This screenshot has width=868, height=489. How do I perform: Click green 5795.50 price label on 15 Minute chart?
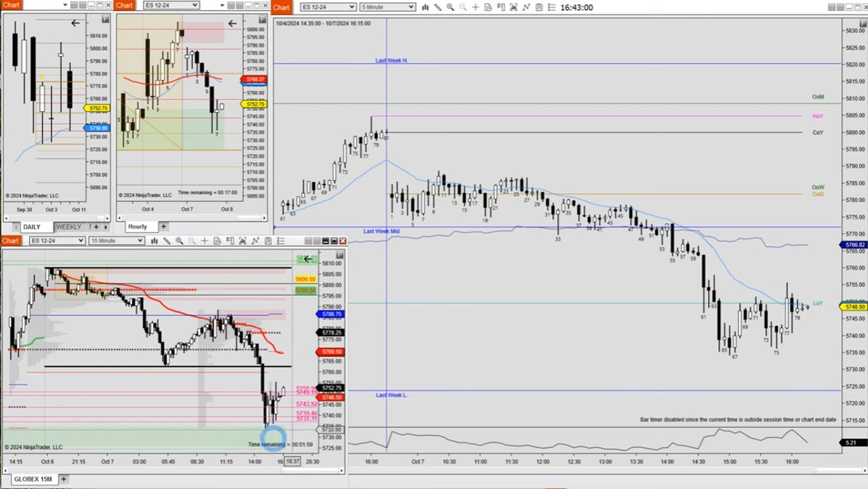tap(305, 290)
